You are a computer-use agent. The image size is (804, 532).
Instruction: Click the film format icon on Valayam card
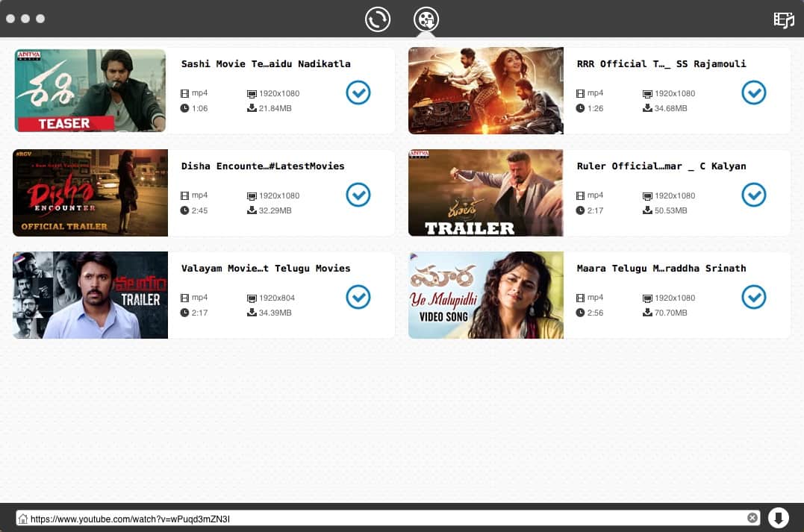184,297
